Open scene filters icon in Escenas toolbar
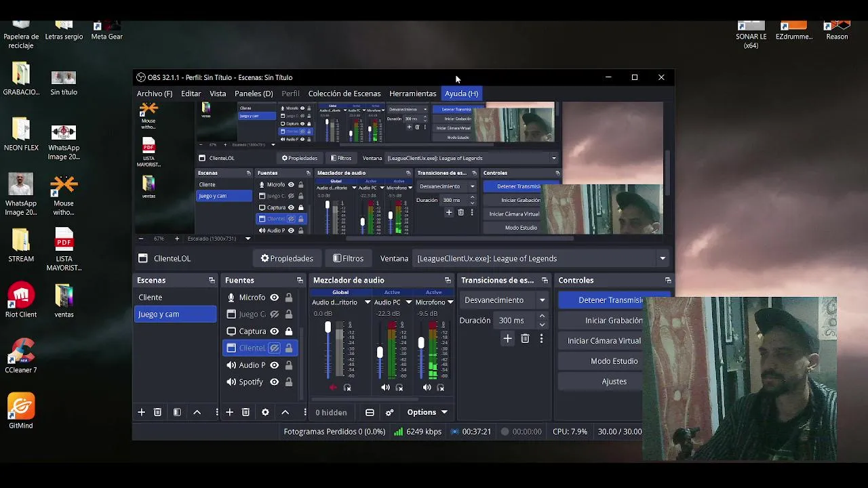This screenshot has width=868, height=488. pos(177,412)
